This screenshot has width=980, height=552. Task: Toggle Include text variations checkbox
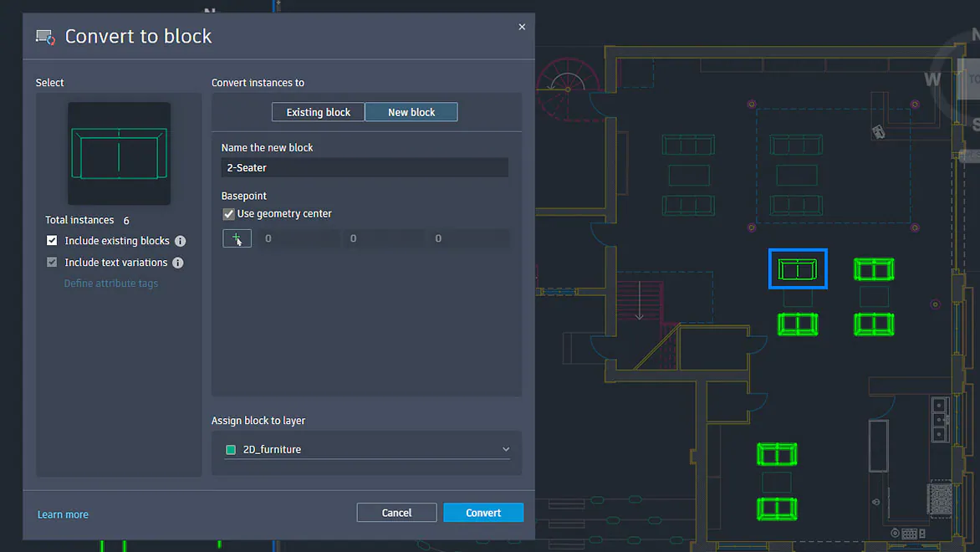(x=52, y=263)
